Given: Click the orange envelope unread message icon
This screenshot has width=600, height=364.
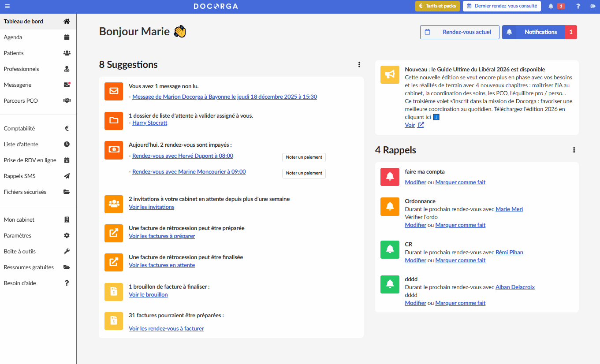Looking at the screenshot, I should (x=114, y=91).
